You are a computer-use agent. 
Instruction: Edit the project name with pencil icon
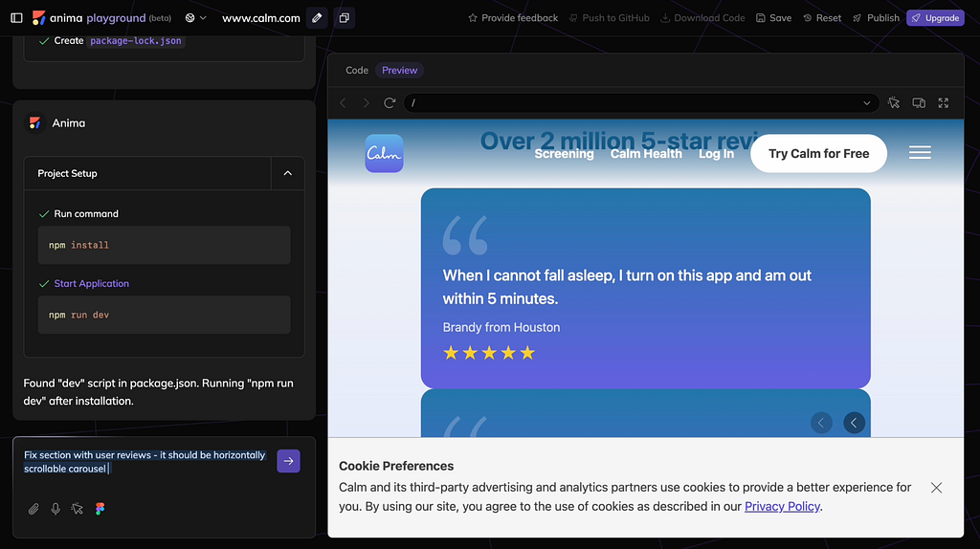[317, 18]
